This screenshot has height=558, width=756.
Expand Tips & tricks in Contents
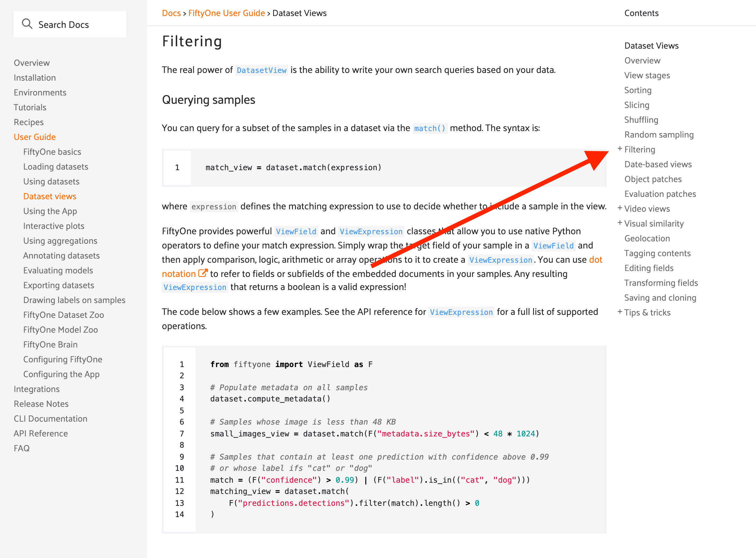(x=620, y=312)
